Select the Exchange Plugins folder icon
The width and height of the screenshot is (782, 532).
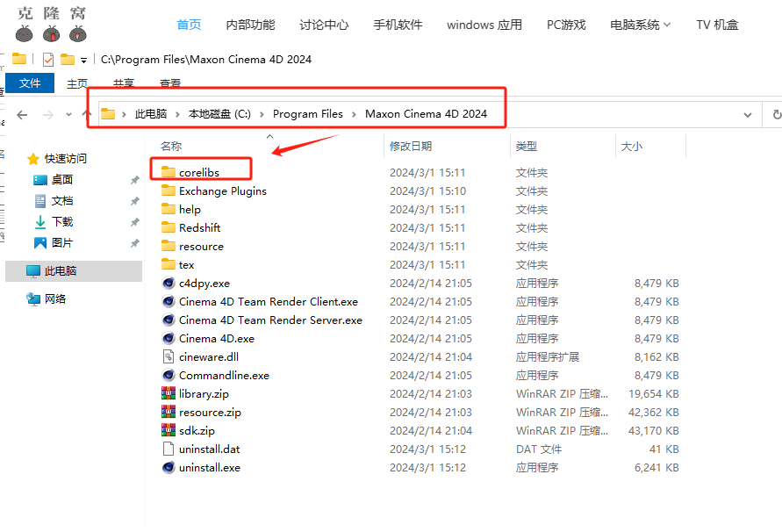[x=169, y=191]
